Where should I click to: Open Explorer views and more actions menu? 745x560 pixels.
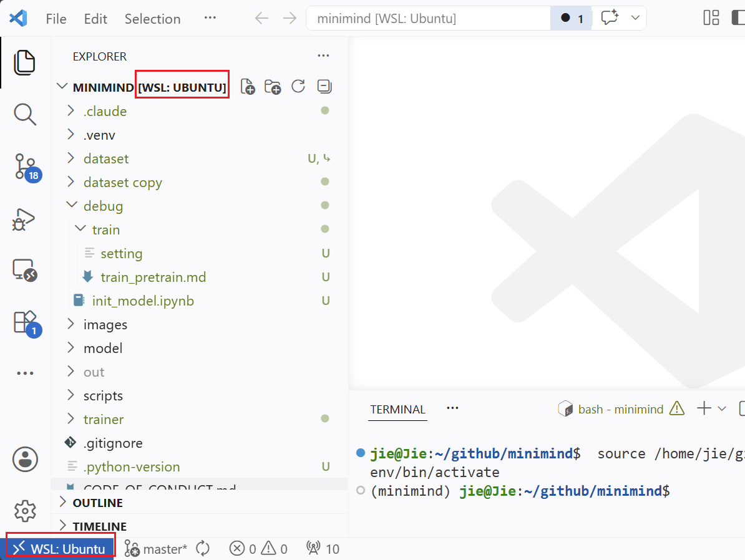324,56
